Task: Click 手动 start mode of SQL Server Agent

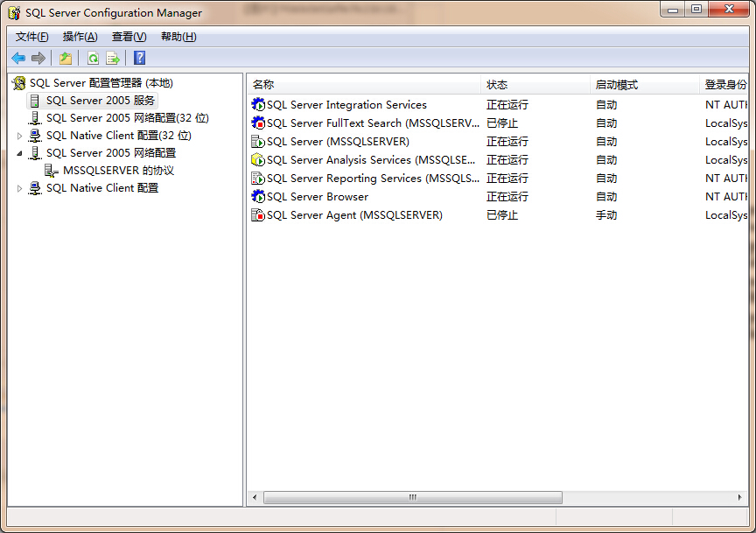Action: click(606, 214)
